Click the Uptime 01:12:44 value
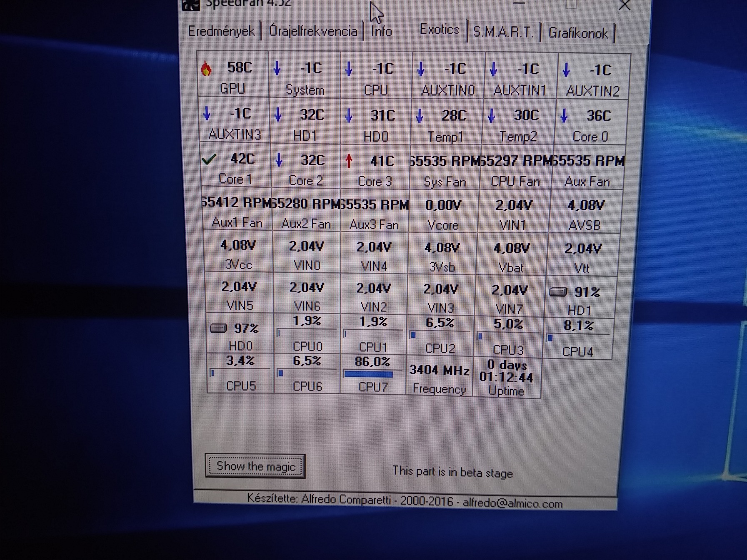The width and height of the screenshot is (747, 560). pyautogui.click(x=506, y=378)
